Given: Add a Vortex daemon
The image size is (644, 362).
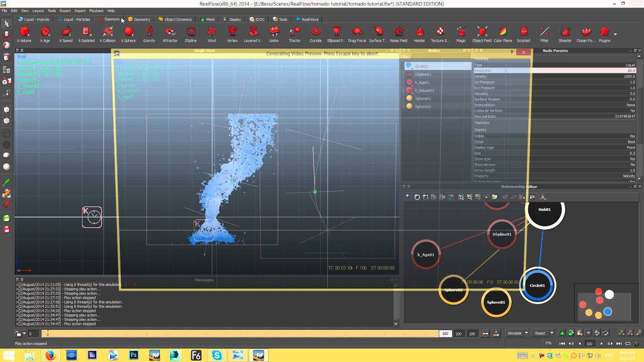Looking at the screenshot, I should [232, 34].
